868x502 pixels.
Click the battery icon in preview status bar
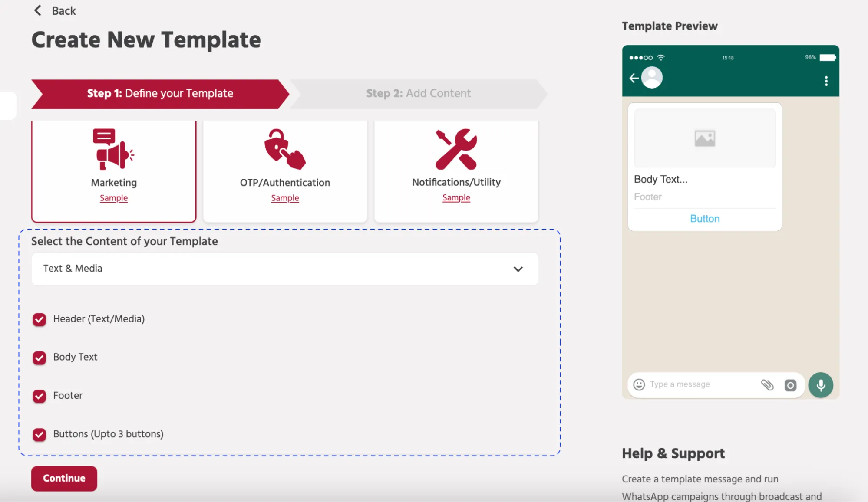click(828, 57)
